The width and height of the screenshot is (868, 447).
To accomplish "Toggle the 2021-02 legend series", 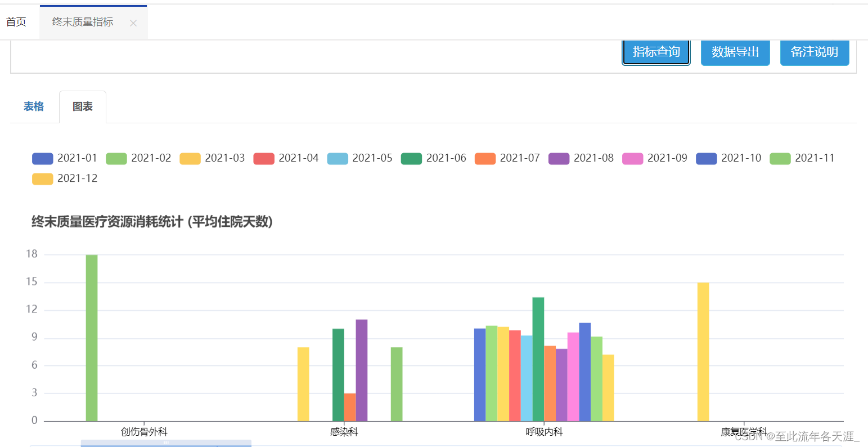I will (x=138, y=158).
